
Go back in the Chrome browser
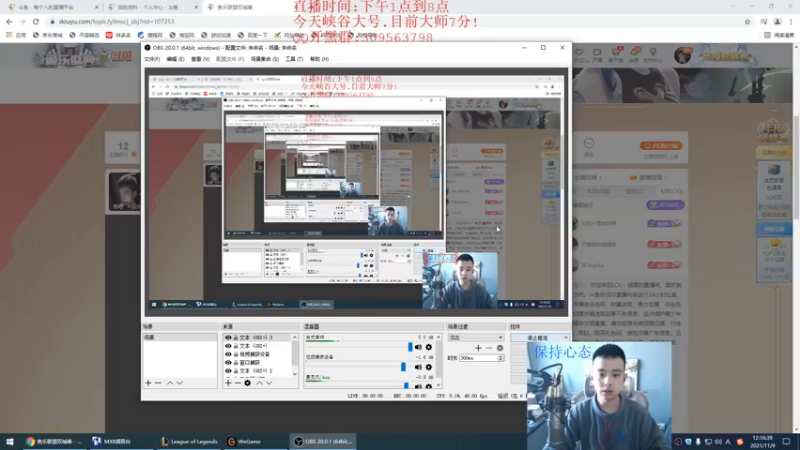point(9,21)
